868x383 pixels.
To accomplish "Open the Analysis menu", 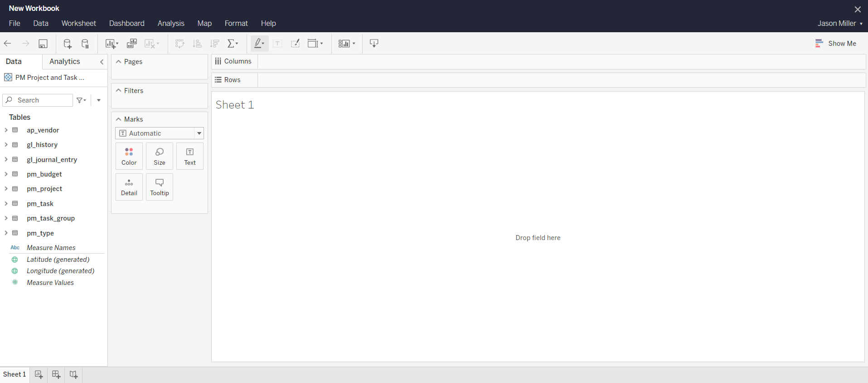I will 171,23.
